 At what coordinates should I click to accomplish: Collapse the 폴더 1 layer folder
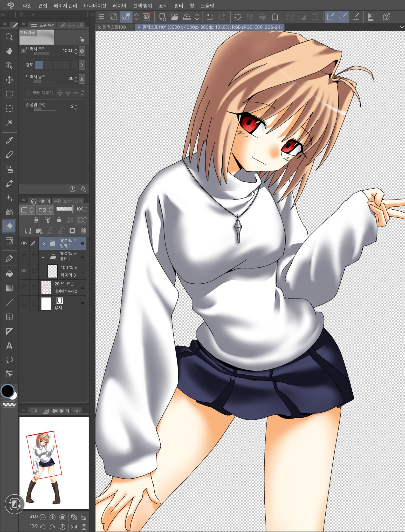point(43,257)
